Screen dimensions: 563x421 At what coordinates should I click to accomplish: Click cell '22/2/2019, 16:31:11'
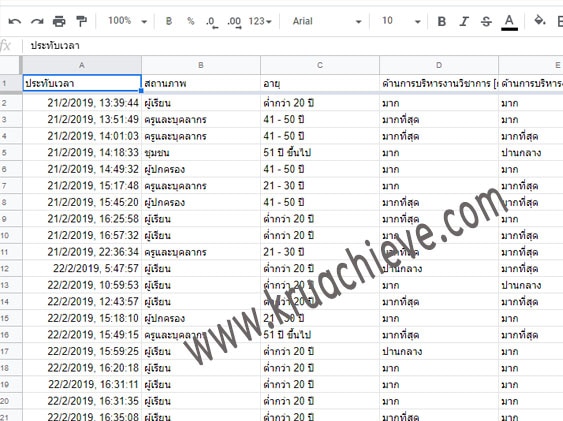pyautogui.click(x=82, y=384)
